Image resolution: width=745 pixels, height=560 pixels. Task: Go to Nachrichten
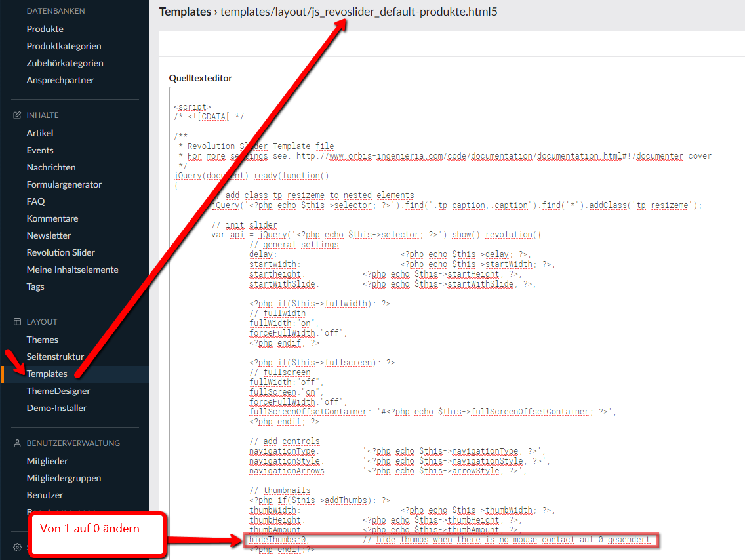tap(51, 168)
